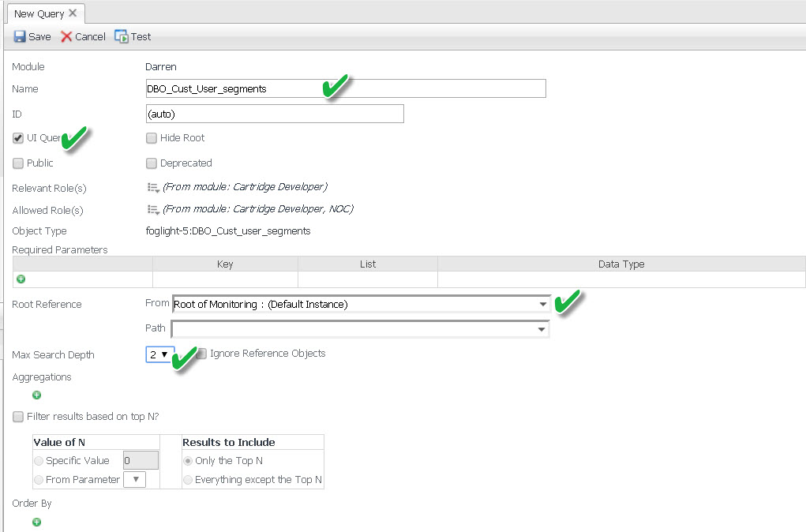Open the Allowed Role(s) list editor icon
This screenshot has height=532, width=806.
click(153, 210)
